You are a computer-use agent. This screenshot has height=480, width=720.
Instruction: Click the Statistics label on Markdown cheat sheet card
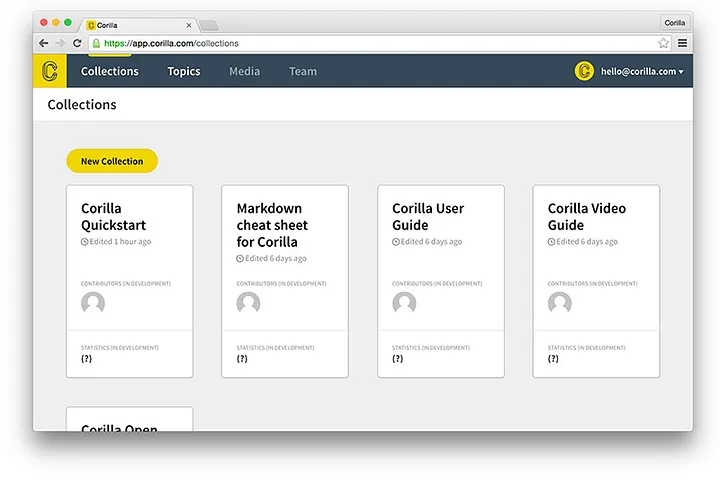276,348
